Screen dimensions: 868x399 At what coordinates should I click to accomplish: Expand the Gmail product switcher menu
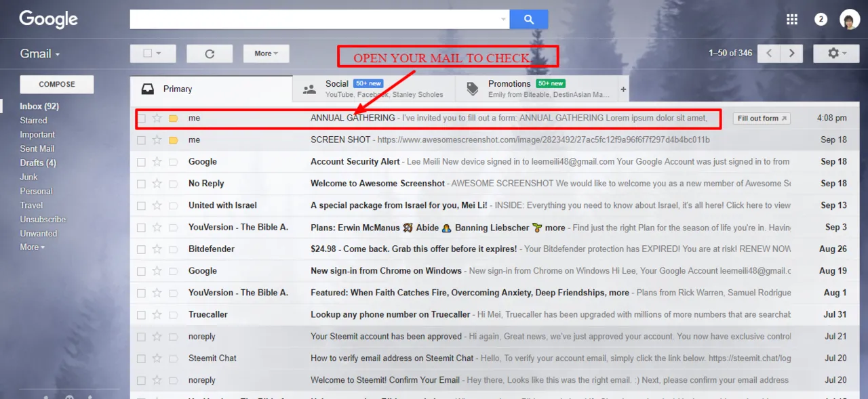(x=40, y=54)
